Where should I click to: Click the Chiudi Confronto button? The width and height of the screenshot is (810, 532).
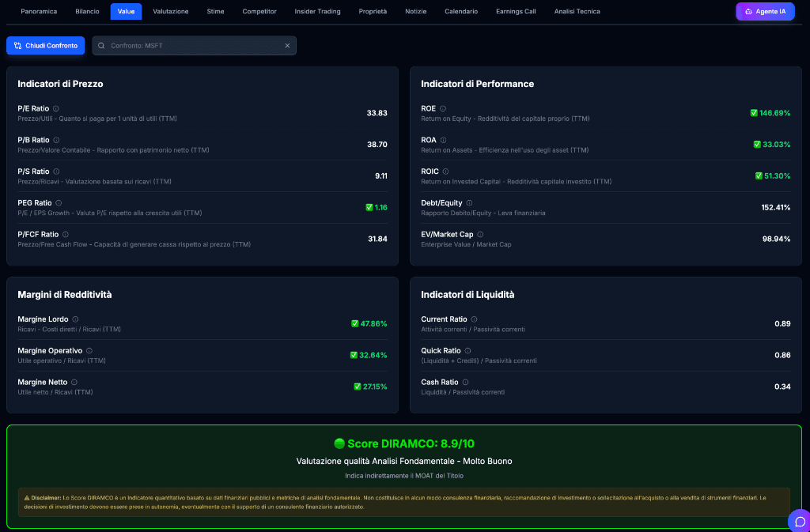[45, 45]
